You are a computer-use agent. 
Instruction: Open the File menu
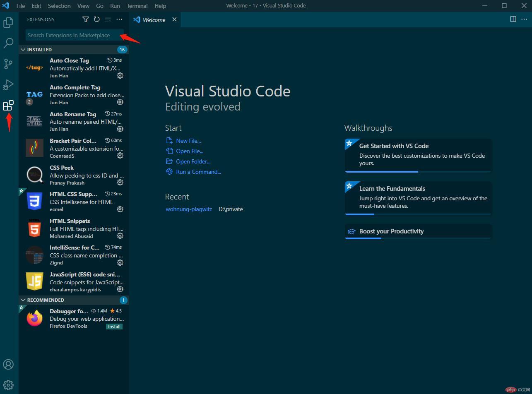point(20,6)
